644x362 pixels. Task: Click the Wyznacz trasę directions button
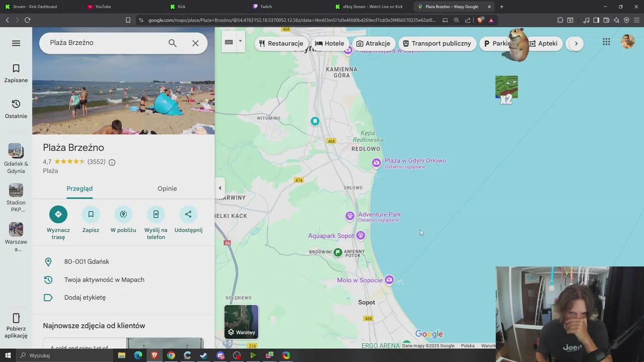[58, 214]
